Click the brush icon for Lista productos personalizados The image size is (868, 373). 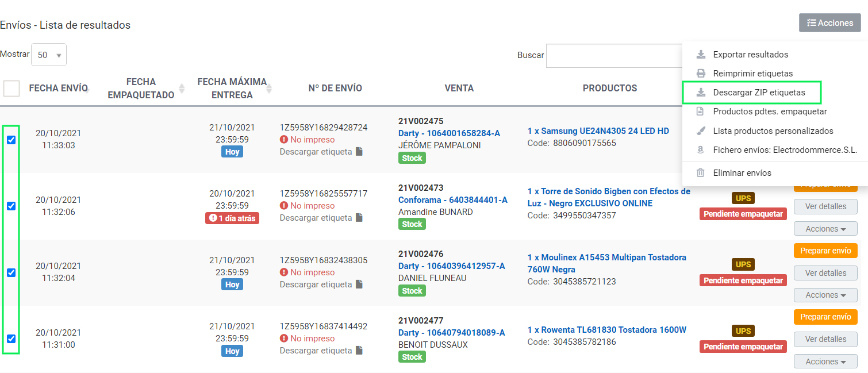click(701, 131)
